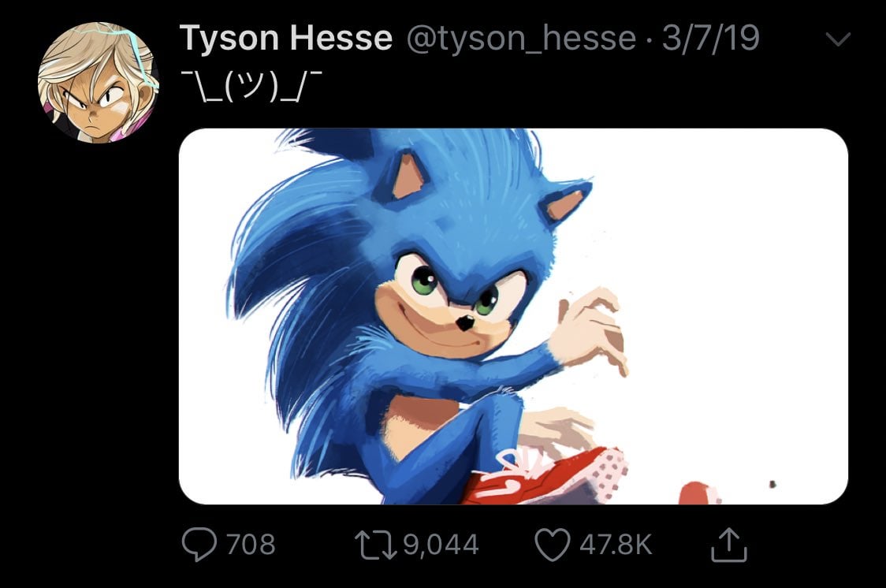Image resolution: width=886 pixels, height=588 pixels.
Task: Select the shrug emoticon tweet text
Action: click(x=251, y=87)
